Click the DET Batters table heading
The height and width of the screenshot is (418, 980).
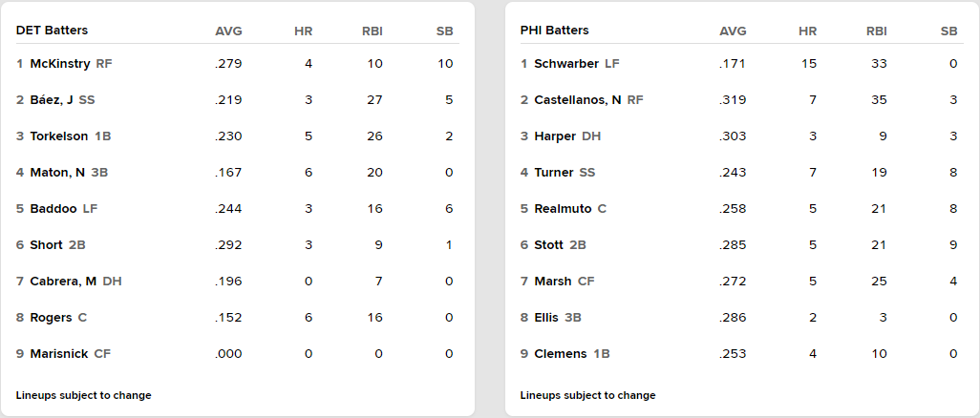(52, 31)
